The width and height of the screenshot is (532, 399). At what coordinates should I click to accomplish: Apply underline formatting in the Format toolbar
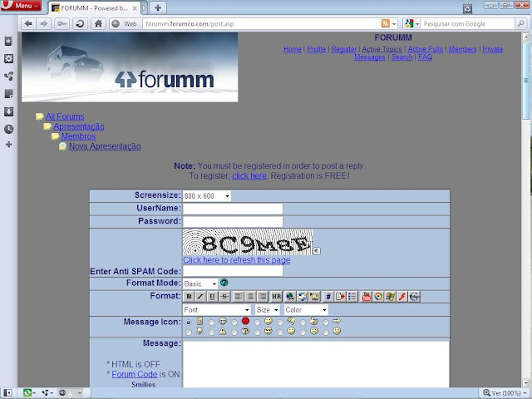(x=212, y=297)
